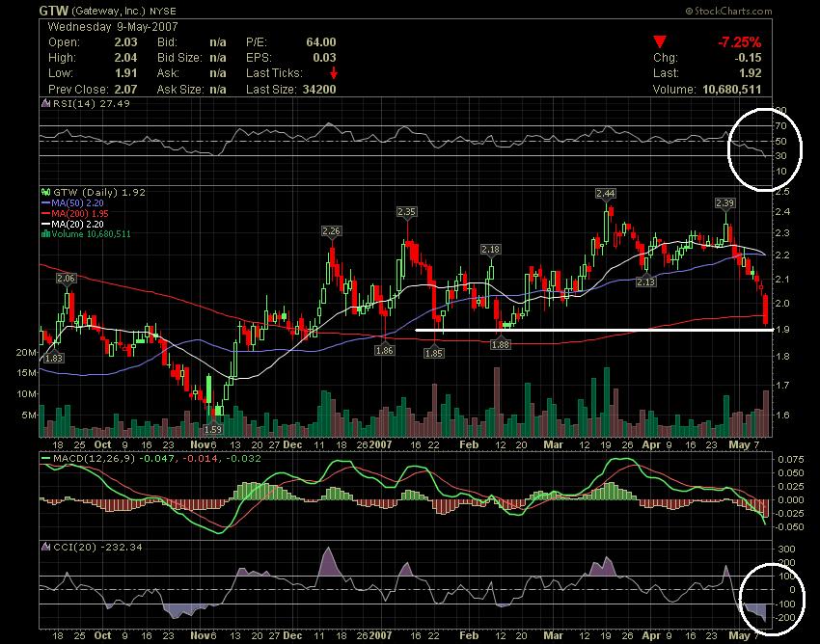Click the n/a value beside Ask Size
The width and height of the screenshot is (820, 644).
tap(218, 90)
